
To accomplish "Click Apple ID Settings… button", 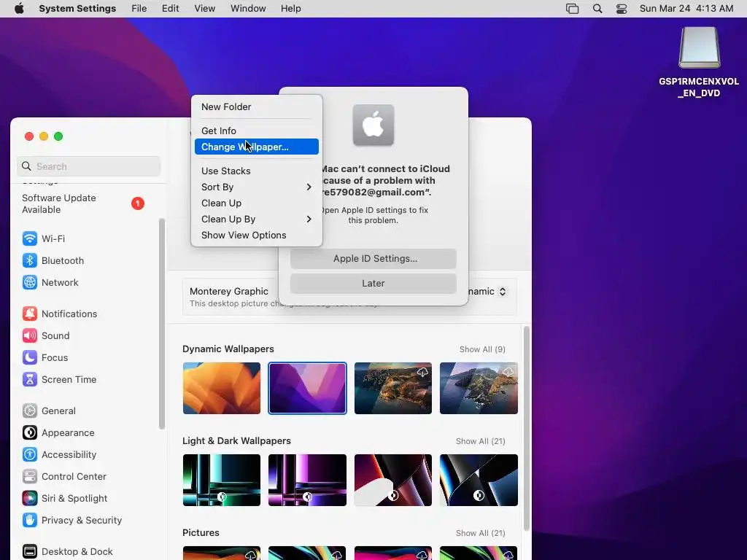I will click(x=373, y=259).
